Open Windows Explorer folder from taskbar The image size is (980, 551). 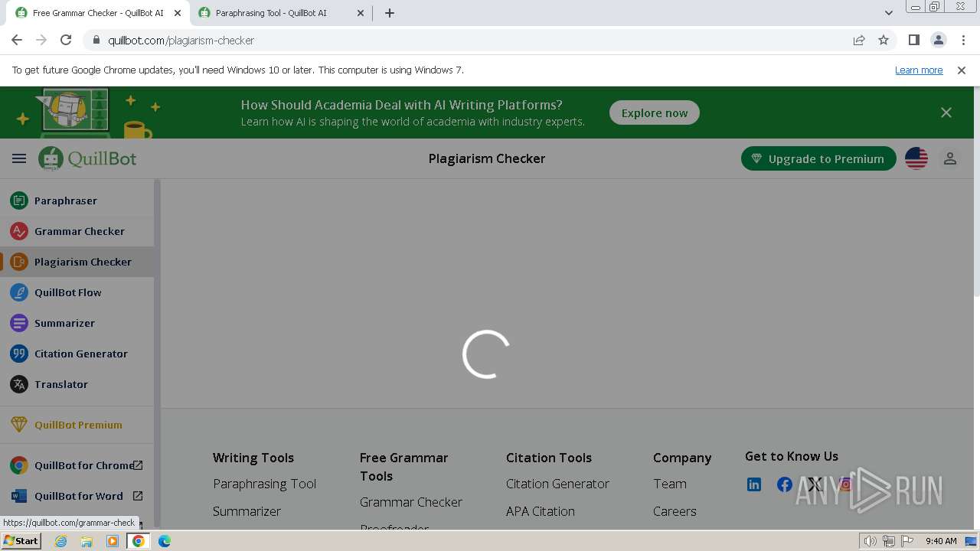point(87,541)
